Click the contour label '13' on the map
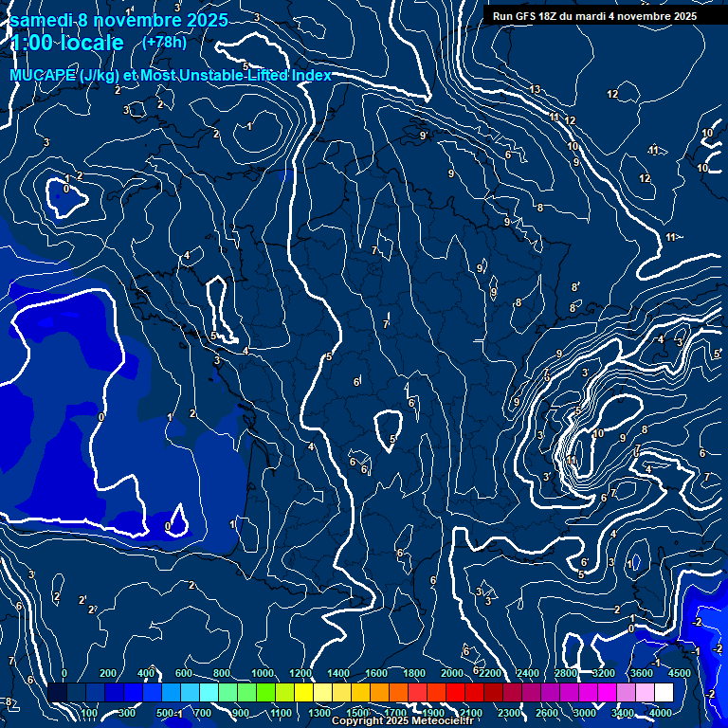This screenshot has width=728, height=728. click(x=535, y=89)
